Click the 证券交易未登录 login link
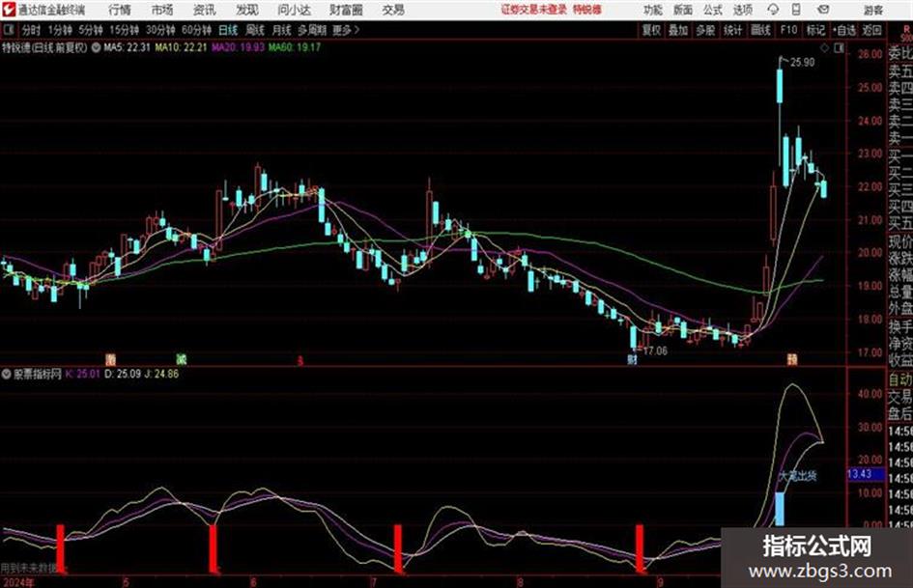 click(534, 10)
